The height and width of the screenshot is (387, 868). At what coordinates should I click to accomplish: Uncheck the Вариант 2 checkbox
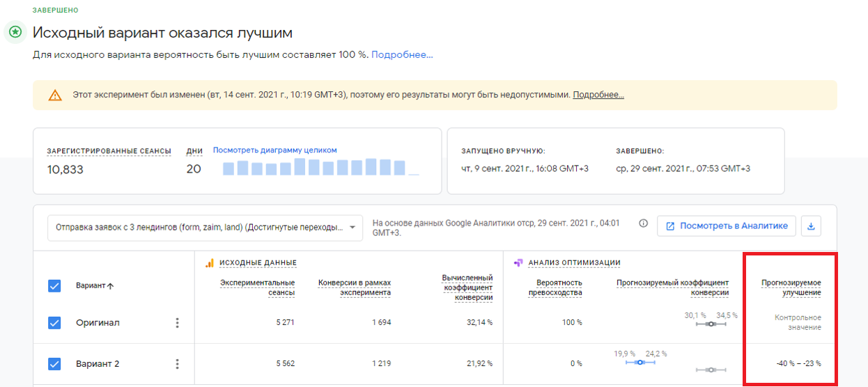55,364
